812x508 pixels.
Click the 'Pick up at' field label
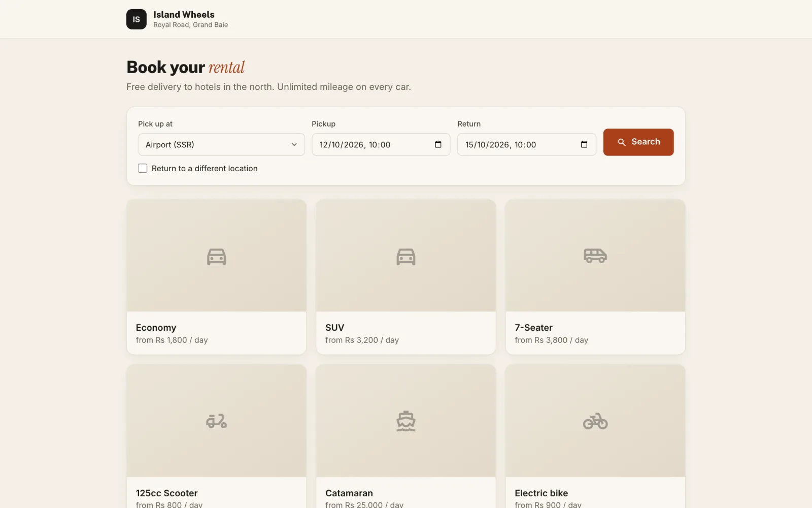pyautogui.click(x=155, y=124)
